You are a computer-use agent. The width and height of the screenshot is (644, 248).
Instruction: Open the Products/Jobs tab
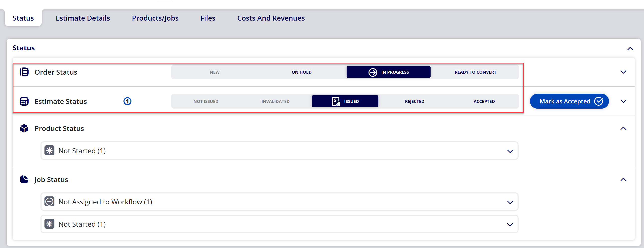tap(155, 18)
